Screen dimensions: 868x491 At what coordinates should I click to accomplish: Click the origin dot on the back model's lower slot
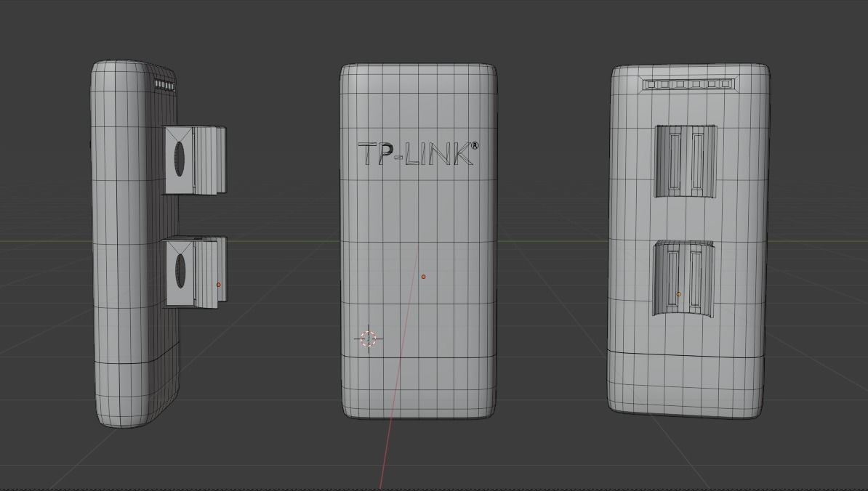tap(679, 294)
